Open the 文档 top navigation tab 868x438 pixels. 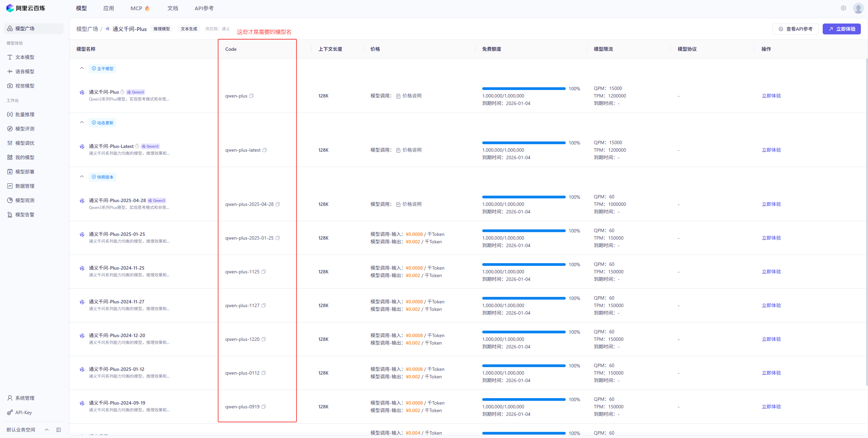click(173, 8)
